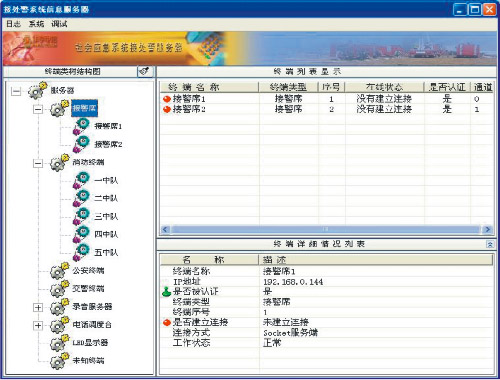Click the pin icon beside 终端类树结构图 header

[x=145, y=71]
